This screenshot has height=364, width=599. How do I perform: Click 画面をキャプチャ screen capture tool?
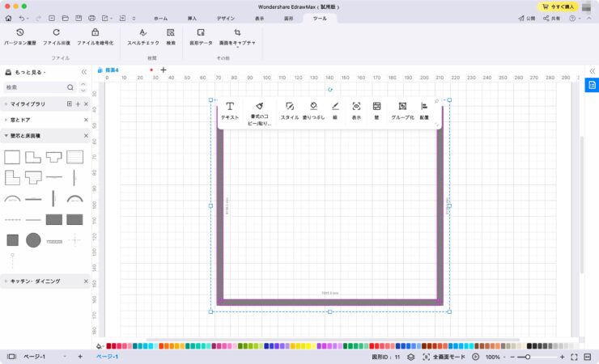[237, 36]
